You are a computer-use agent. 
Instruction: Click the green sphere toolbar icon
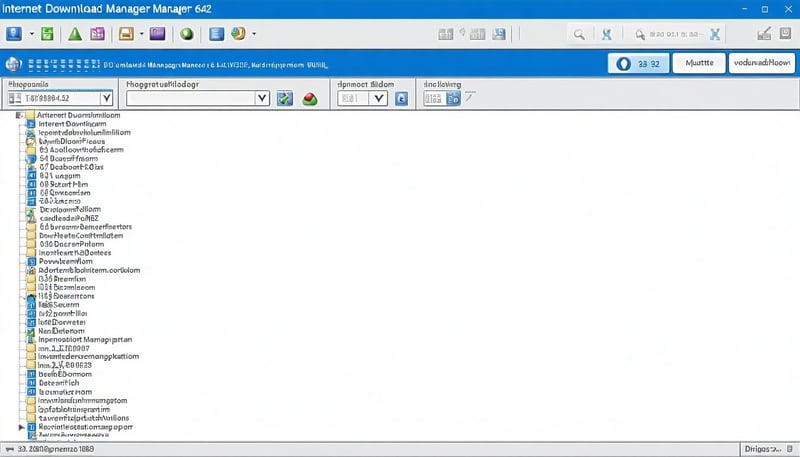pyautogui.click(x=187, y=34)
